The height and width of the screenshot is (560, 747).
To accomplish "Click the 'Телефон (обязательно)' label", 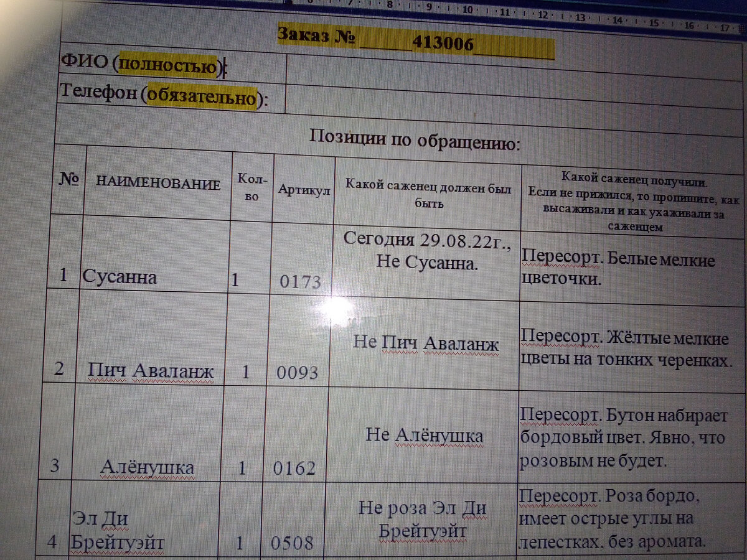I will [164, 96].
